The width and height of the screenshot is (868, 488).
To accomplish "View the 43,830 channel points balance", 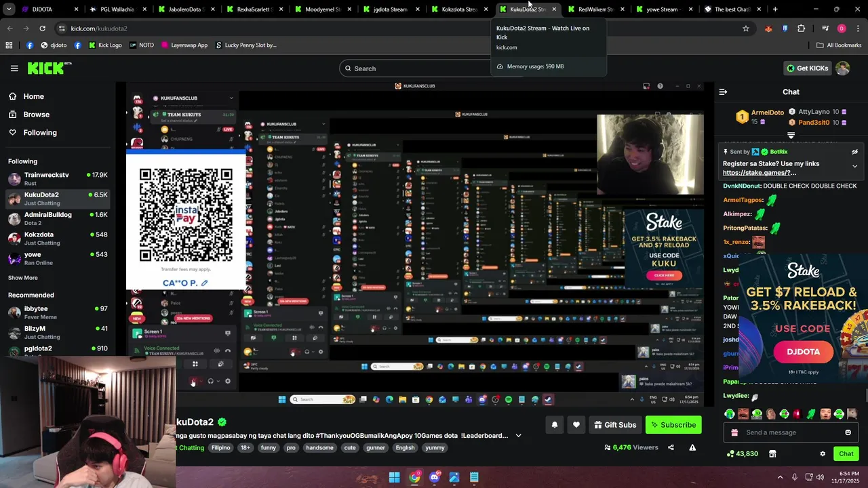I will click(742, 454).
